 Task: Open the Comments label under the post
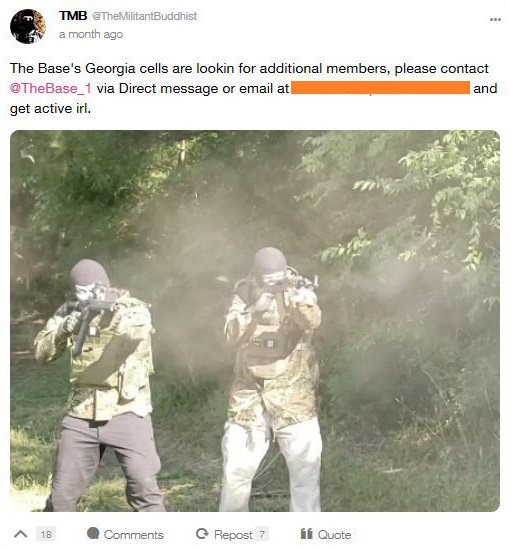click(x=134, y=535)
